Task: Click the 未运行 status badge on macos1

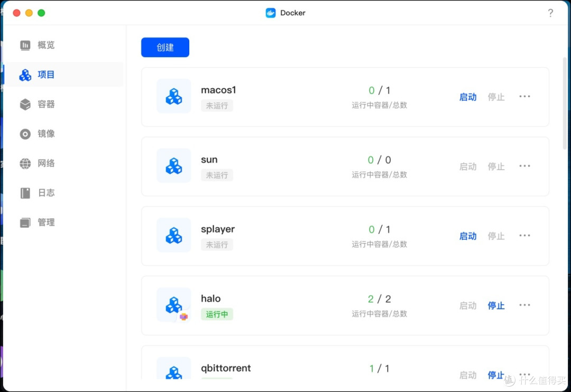Action: click(217, 106)
